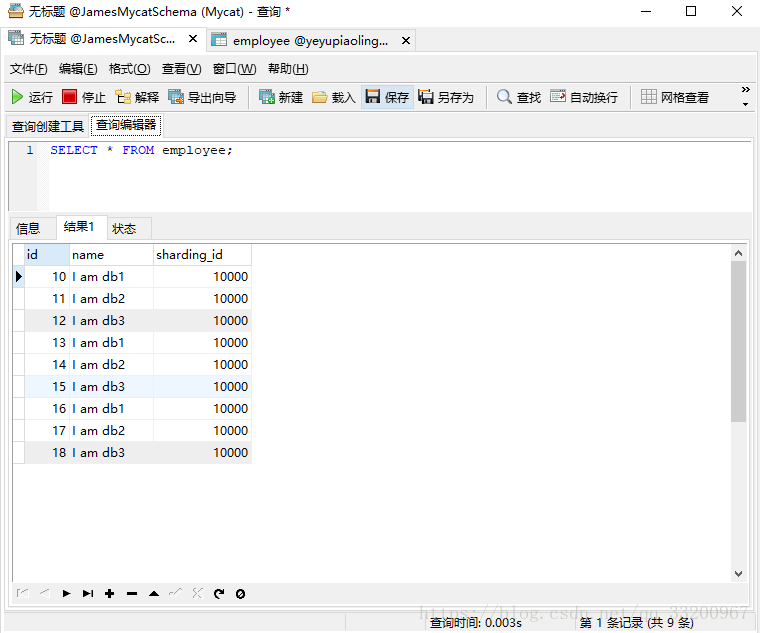Load a query file with 载入
Image resolution: width=760 pixels, height=633 pixels.
point(334,97)
